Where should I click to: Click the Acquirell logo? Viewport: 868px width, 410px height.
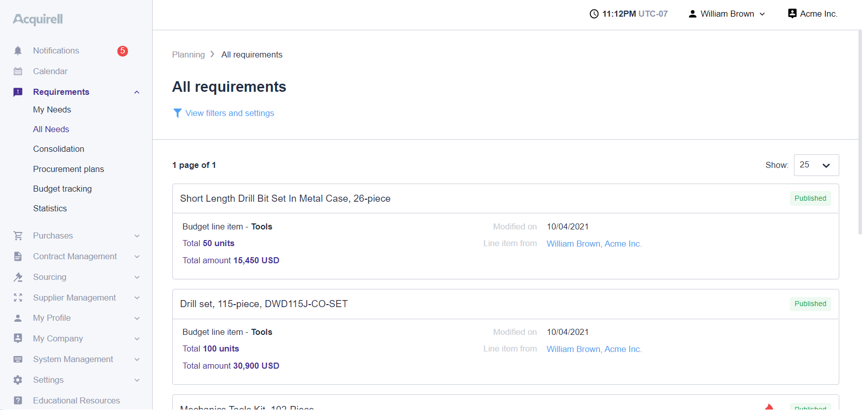38,19
